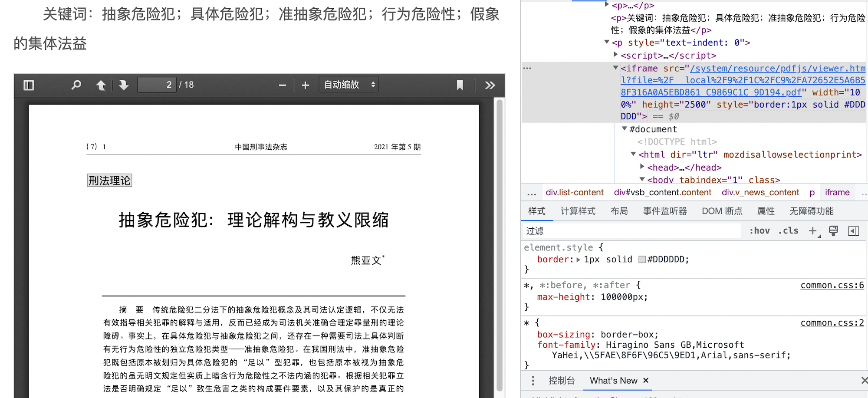Switch to the 样式 tab
This screenshot has height=398, width=868.
pyautogui.click(x=537, y=211)
